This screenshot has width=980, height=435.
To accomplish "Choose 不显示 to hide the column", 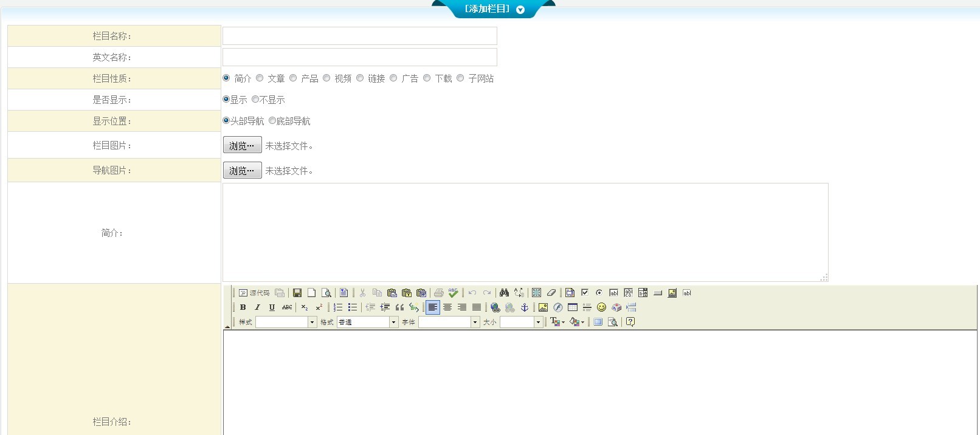I will pos(255,99).
